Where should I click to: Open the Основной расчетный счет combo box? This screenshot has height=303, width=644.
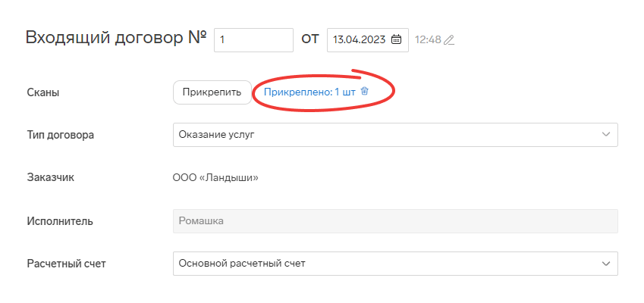(x=395, y=264)
